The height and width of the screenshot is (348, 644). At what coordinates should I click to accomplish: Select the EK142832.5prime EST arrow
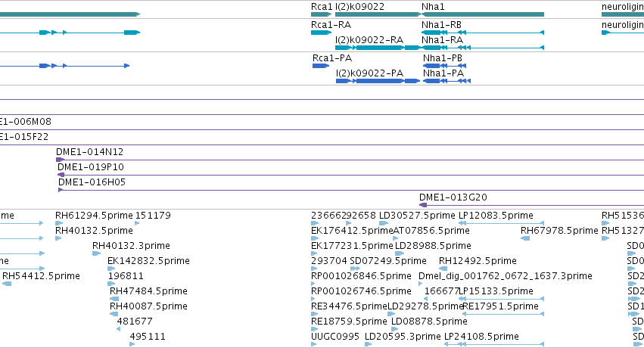[x=111, y=269]
